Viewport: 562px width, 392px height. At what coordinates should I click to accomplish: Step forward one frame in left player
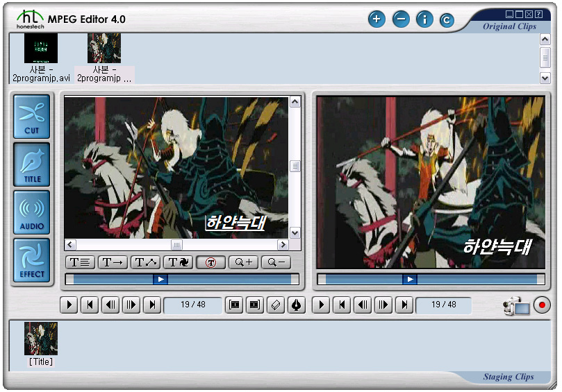pyautogui.click(x=131, y=305)
